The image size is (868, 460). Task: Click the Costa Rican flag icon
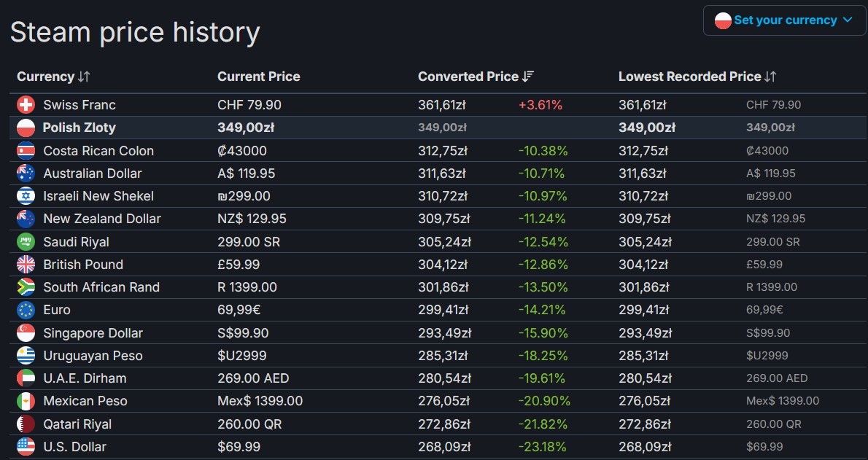tap(26, 151)
